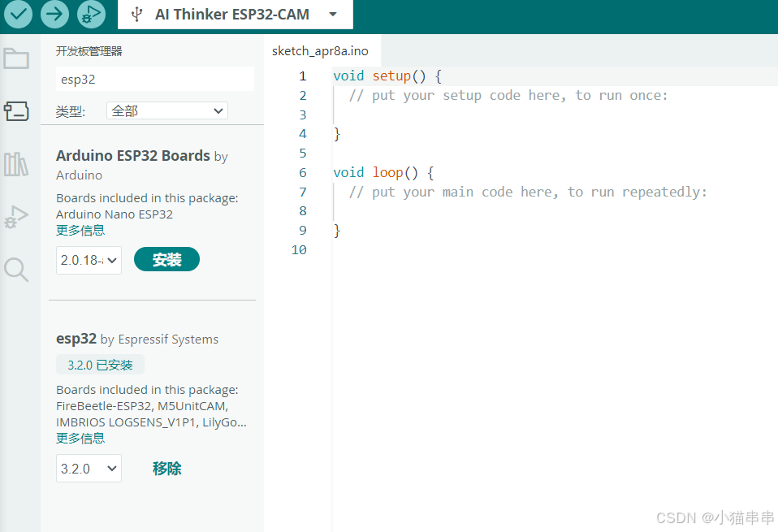Open the Debug panel sidebar icon
778x532 pixels.
16,217
